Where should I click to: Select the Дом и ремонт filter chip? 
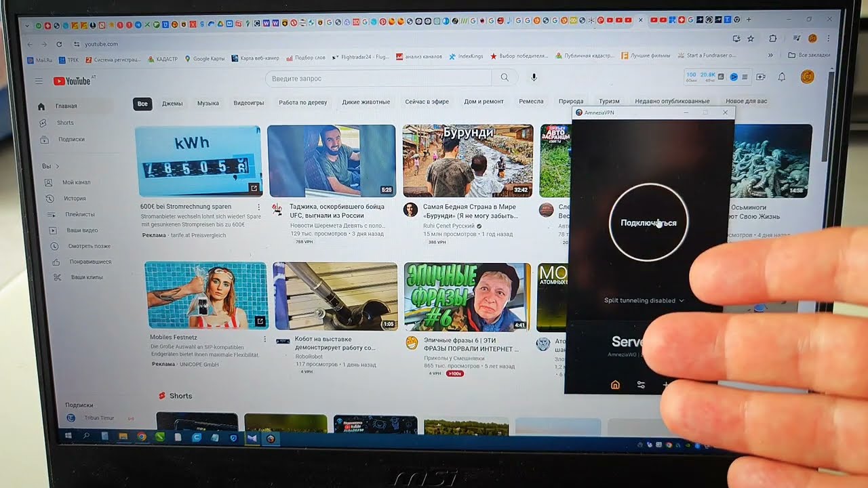[484, 102]
